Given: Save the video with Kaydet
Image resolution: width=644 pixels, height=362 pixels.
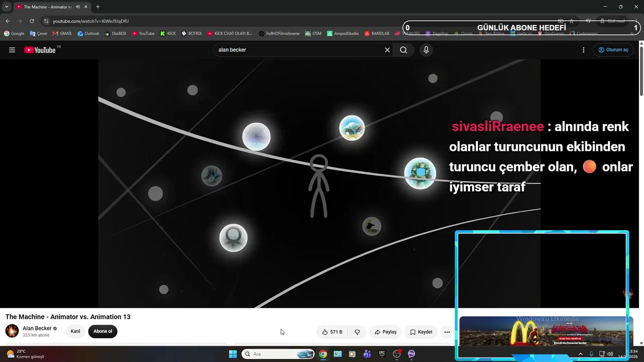Looking at the screenshot, I should pos(421,332).
